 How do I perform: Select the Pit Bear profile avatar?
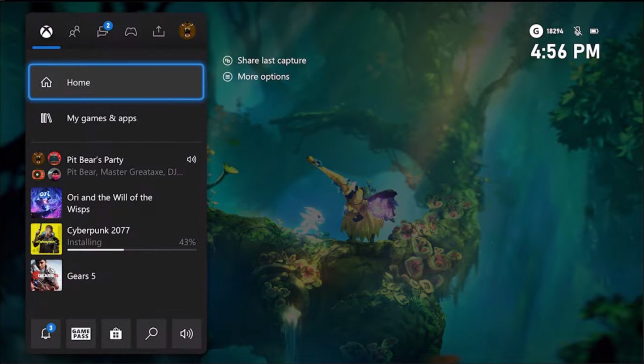pyautogui.click(x=186, y=31)
